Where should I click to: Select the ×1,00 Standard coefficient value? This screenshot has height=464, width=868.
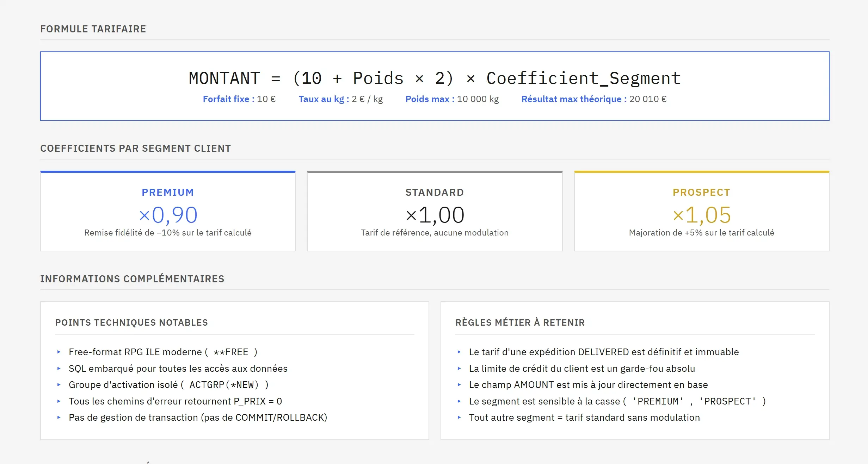tap(435, 215)
